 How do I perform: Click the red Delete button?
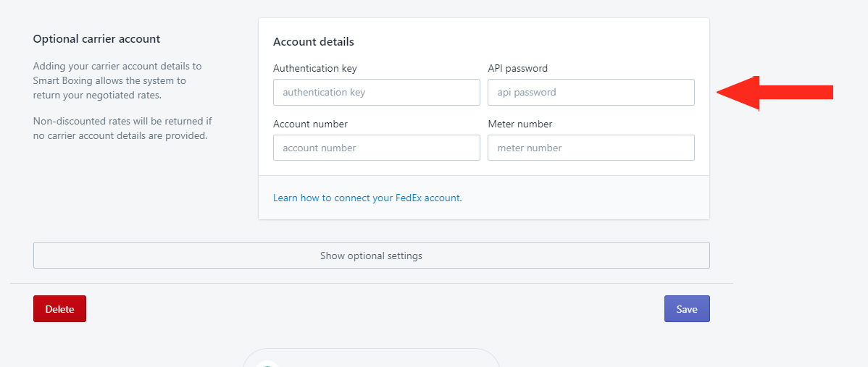60,309
